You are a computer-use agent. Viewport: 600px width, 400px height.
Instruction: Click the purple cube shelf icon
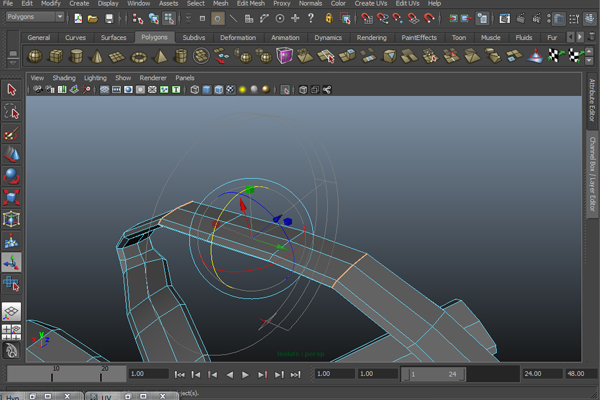pyautogui.click(x=284, y=56)
